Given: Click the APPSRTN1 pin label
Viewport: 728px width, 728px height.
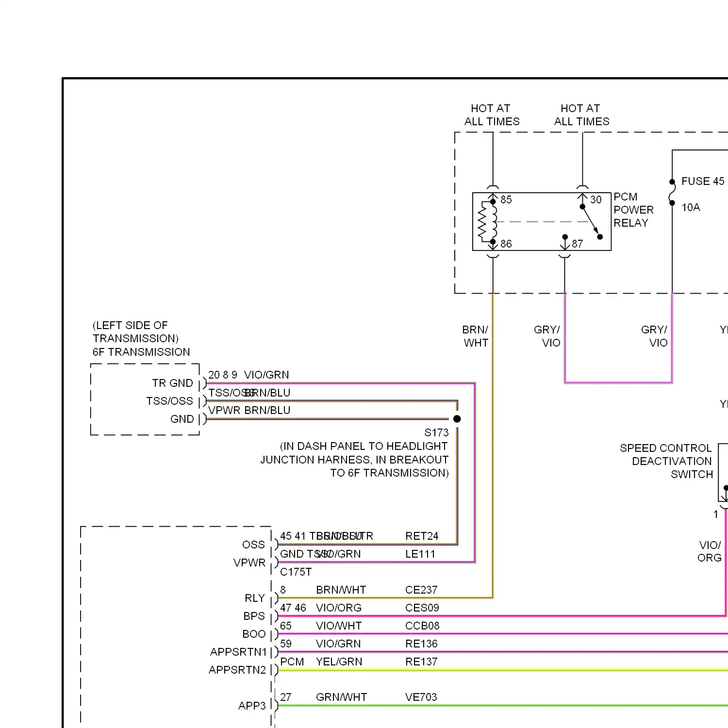Looking at the screenshot, I should 238,652.
